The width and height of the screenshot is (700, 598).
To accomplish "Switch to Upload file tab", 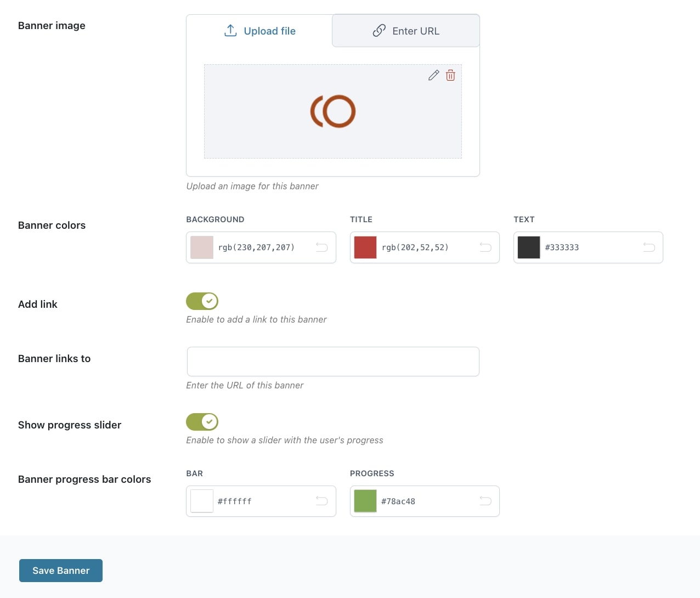I will tap(259, 31).
